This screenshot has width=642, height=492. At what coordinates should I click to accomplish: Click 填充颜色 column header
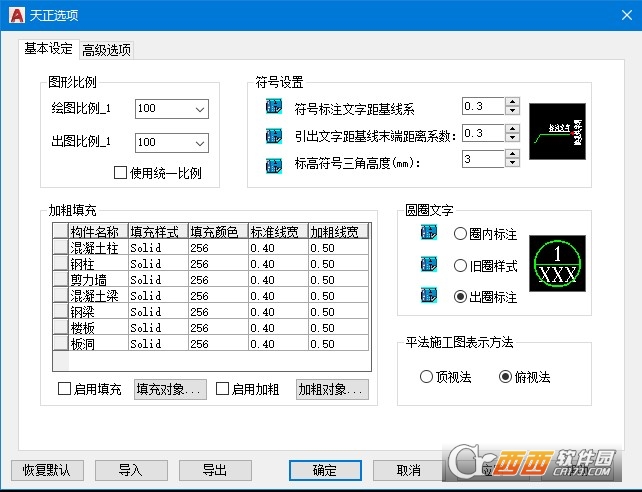click(218, 231)
